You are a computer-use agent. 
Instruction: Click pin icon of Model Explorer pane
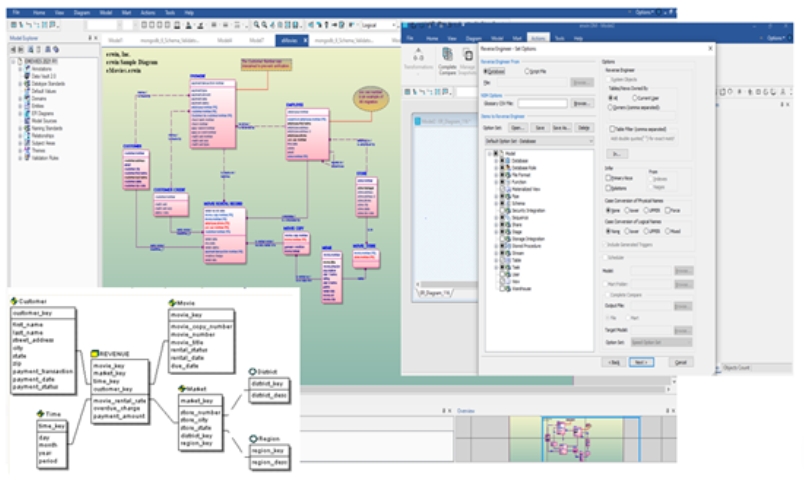90,38
